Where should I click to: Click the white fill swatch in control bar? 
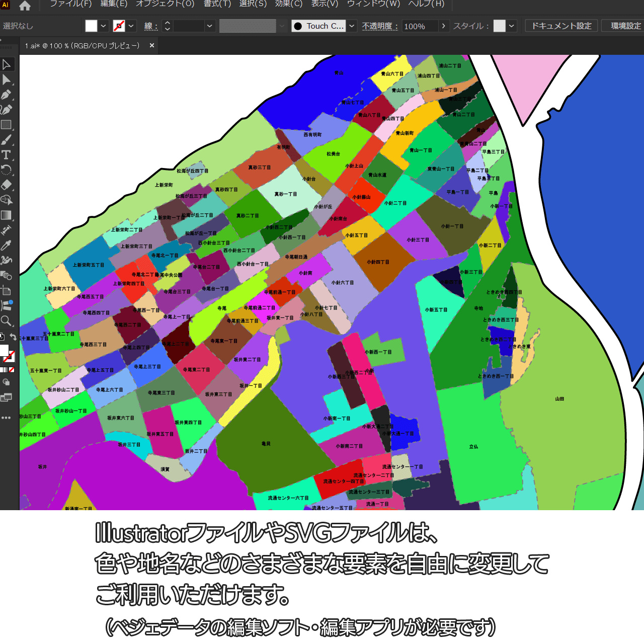point(91,26)
